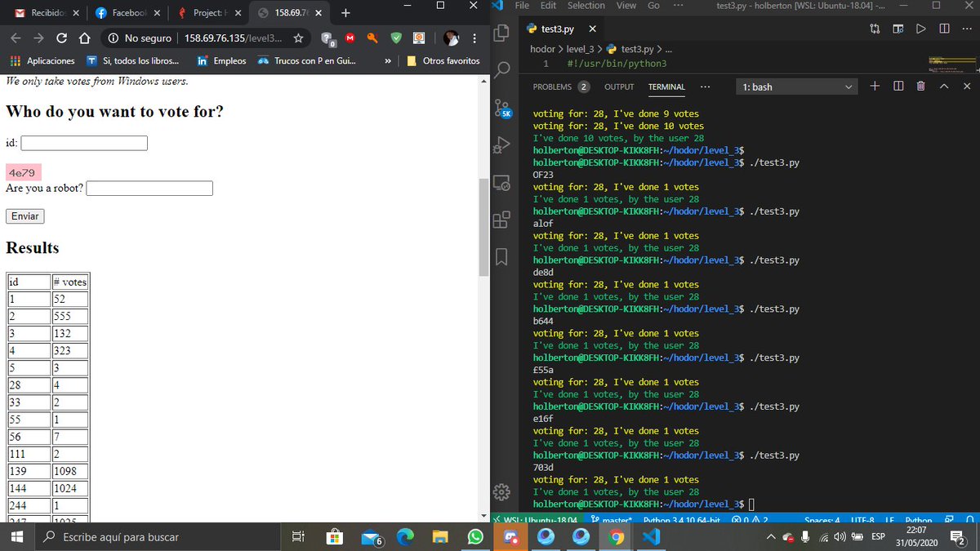This screenshot has height=551, width=980.
Task: Open Windows Start menu
Action: click(x=18, y=536)
